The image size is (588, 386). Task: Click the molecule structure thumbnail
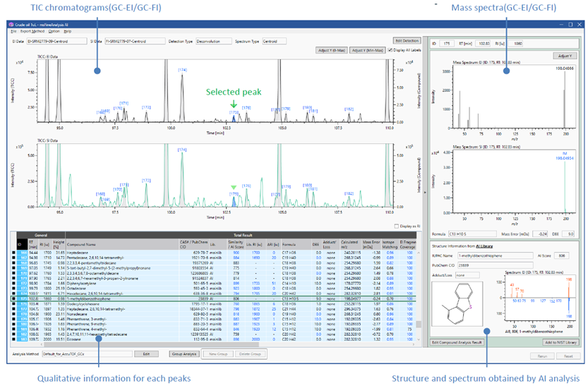tap(457, 303)
